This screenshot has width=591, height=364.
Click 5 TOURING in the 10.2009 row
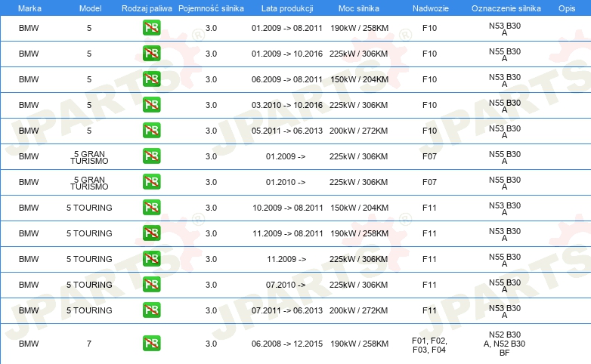(x=89, y=207)
